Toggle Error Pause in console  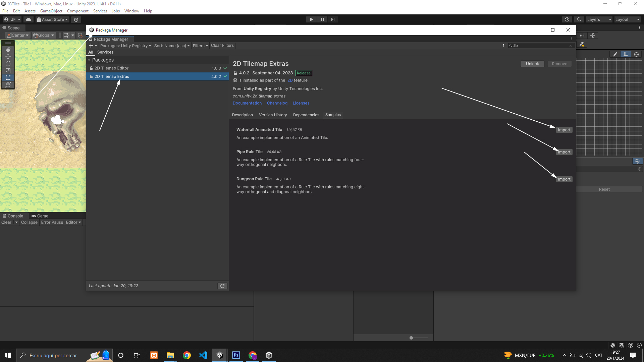coord(52,222)
